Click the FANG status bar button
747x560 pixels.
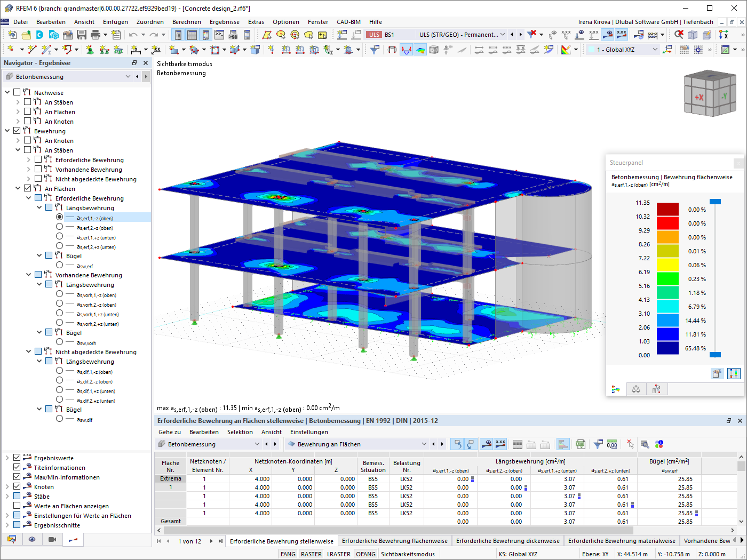(288, 554)
